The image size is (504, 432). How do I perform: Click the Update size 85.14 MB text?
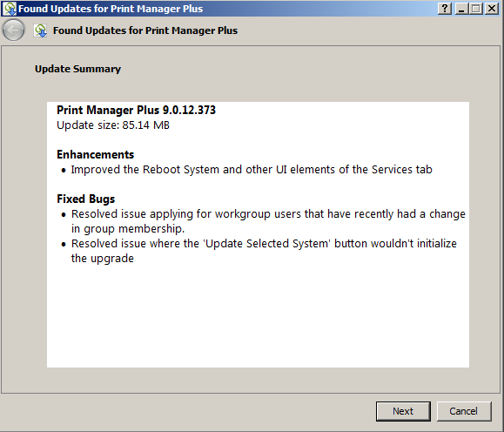(x=113, y=125)
